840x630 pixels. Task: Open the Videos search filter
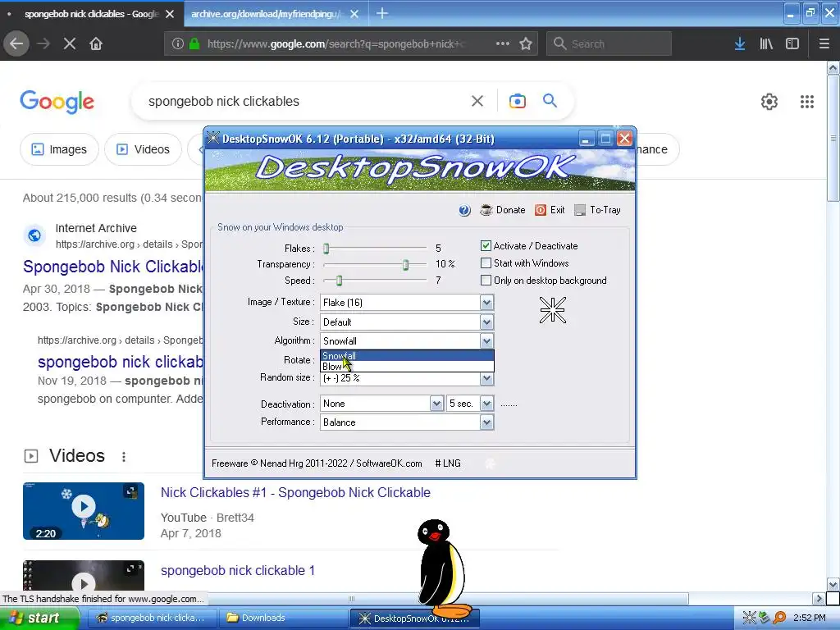coord(143,149)
